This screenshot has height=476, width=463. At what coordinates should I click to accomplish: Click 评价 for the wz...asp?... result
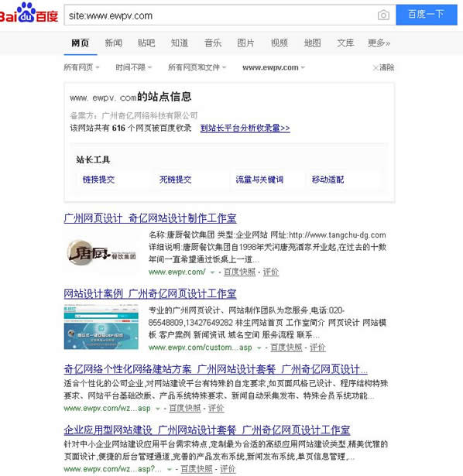(228, 469)
